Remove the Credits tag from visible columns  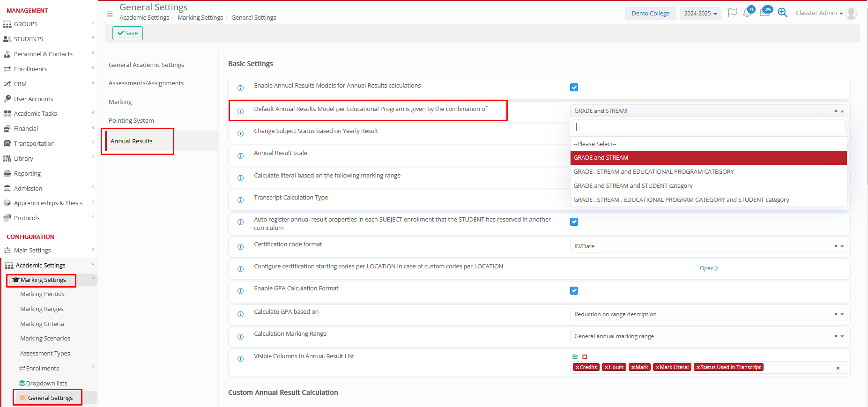(578, 368)
